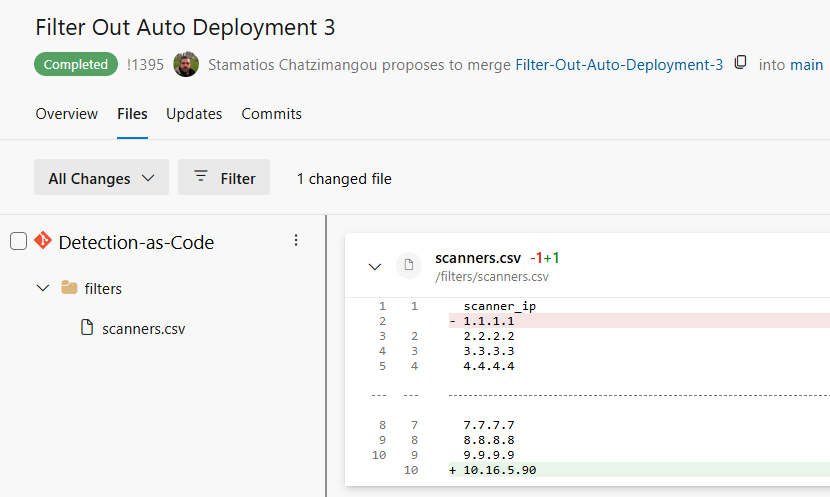
Task: Open the All Changes dropdown
Action: tap(102, 177)
